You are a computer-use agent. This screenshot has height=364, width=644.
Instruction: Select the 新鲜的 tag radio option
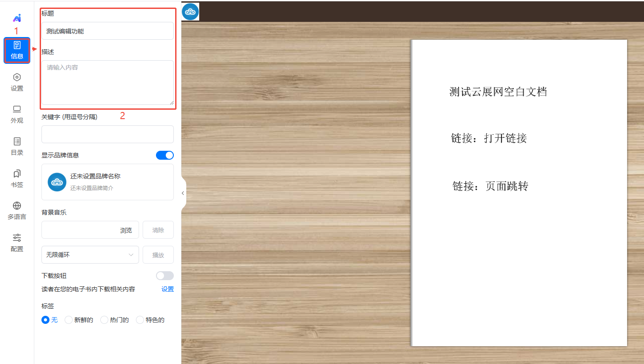tap(69, 320)
